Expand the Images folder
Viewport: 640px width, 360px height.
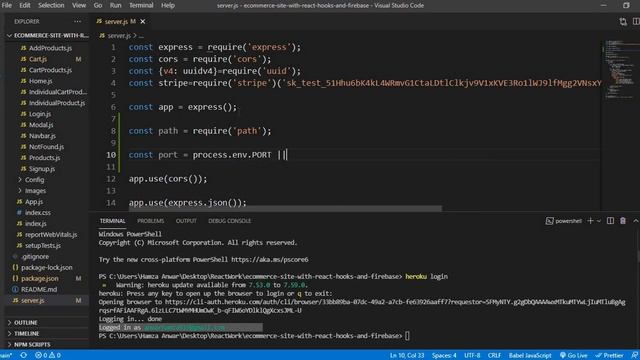point(36,191)
